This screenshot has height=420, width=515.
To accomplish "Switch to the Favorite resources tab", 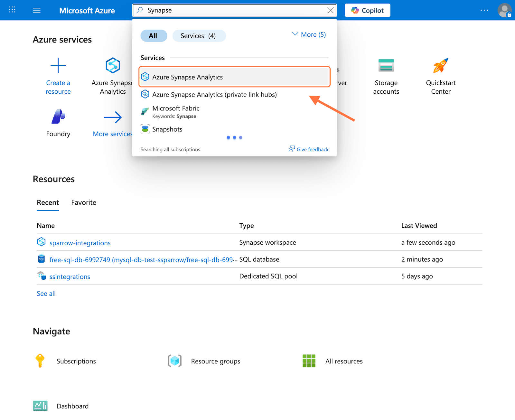I will click(x=84, y=202).
